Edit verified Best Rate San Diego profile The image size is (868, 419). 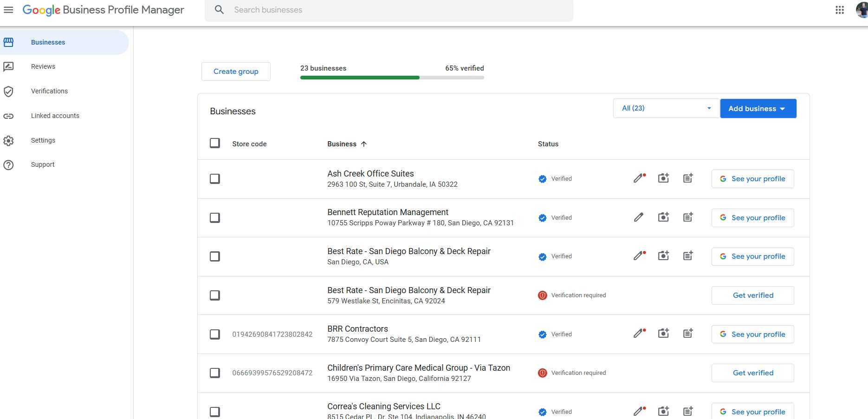(x=639, y=256)
